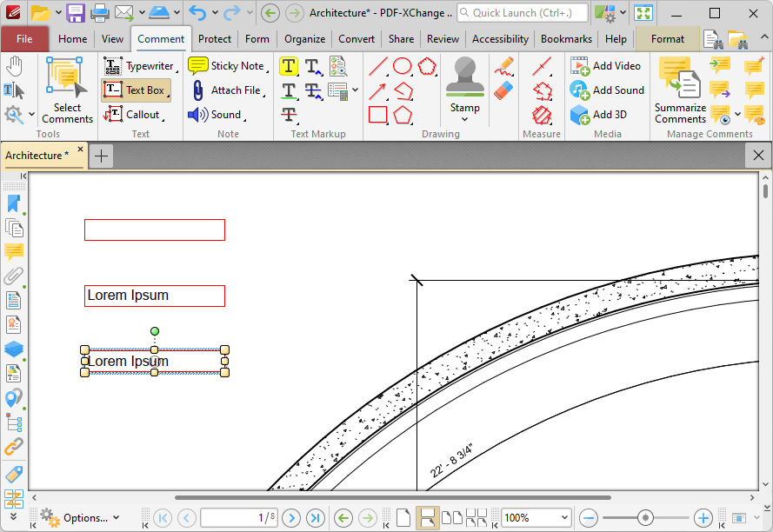This screenshot has height=532, width=773.
Task: Select the Arrow drawing tool
Action: 378,90
